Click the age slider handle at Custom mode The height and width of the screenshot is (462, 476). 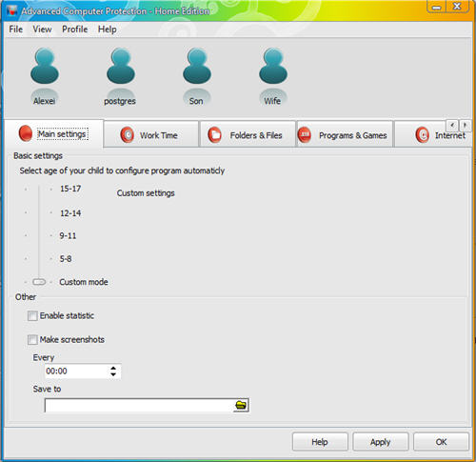[x=39, y=282]
